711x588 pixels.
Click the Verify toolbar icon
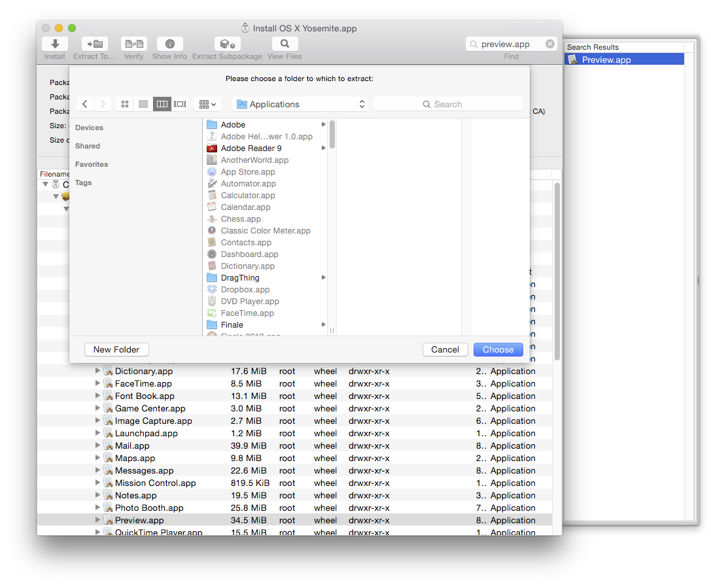pyautogui.click(x=133, y=44)
